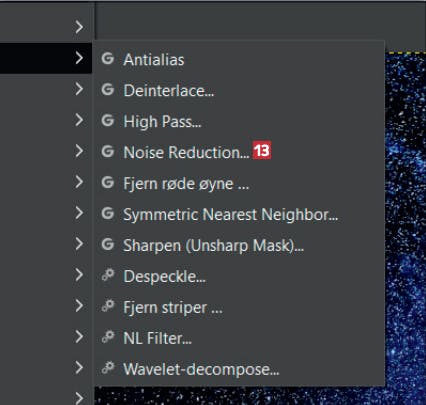Click the GEGL icon next to Deinterlace
This screenshot has height=405, width=426.
(108, 90)
